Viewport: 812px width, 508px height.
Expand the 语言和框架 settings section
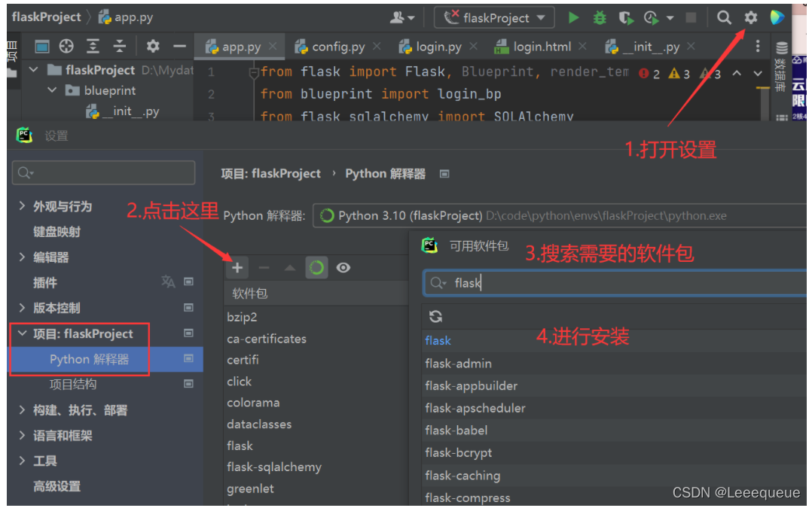[22, 435]
